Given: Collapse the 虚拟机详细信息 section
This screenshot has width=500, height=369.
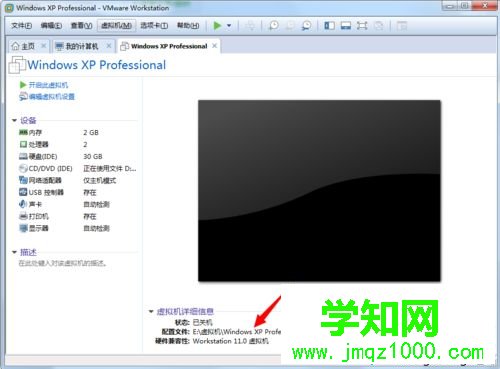Looking at the screenshot, I should click(x=151, y=311).
